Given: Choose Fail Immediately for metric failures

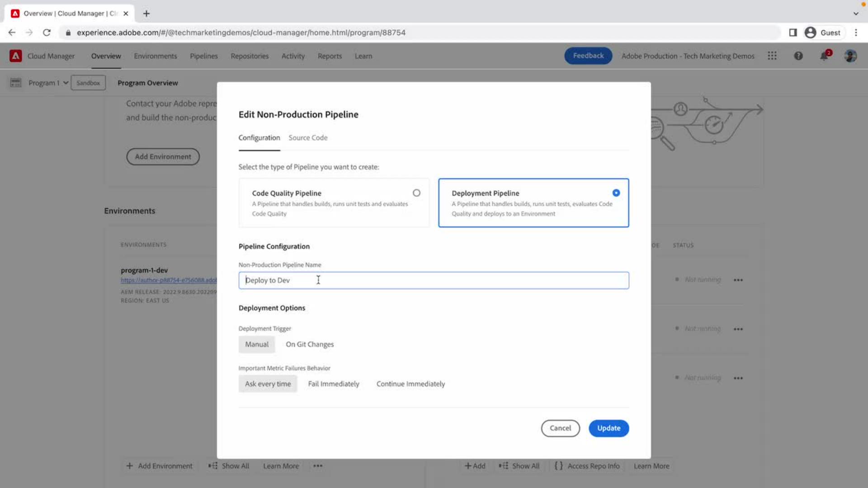Looking at the screenshot, I should pos(333,384).
